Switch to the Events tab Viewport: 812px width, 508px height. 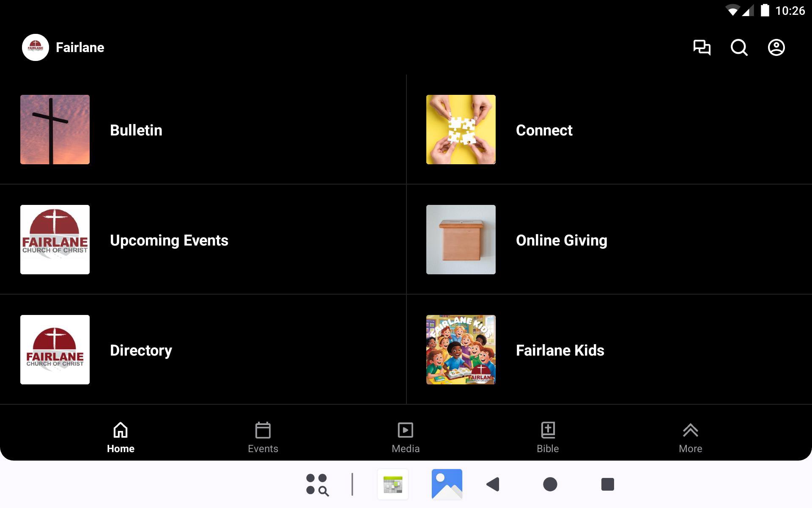(x=263, y=437)
